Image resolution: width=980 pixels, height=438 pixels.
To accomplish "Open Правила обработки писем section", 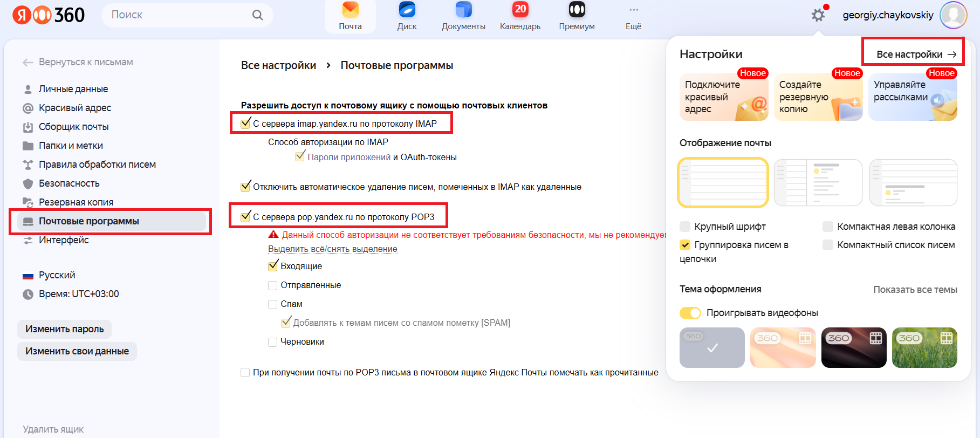I will (x=97, y=165).
